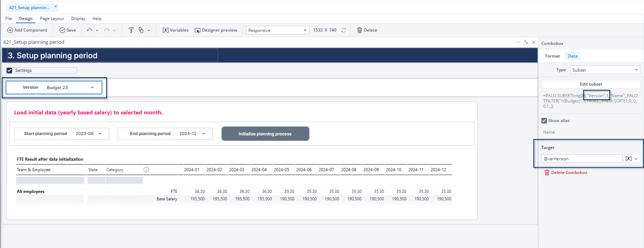Click the Target field containing @varVersion
The height and width of the screenshot is (248, 644).
click(x=581, y=159)
